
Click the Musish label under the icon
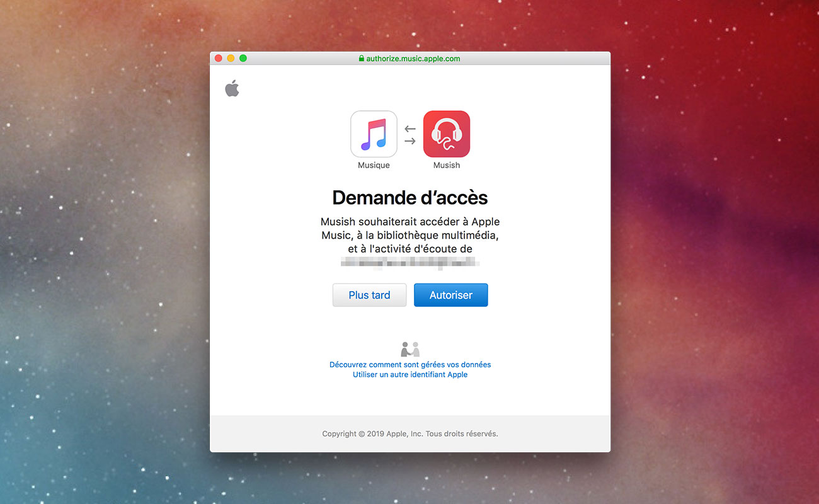[446, 166]
